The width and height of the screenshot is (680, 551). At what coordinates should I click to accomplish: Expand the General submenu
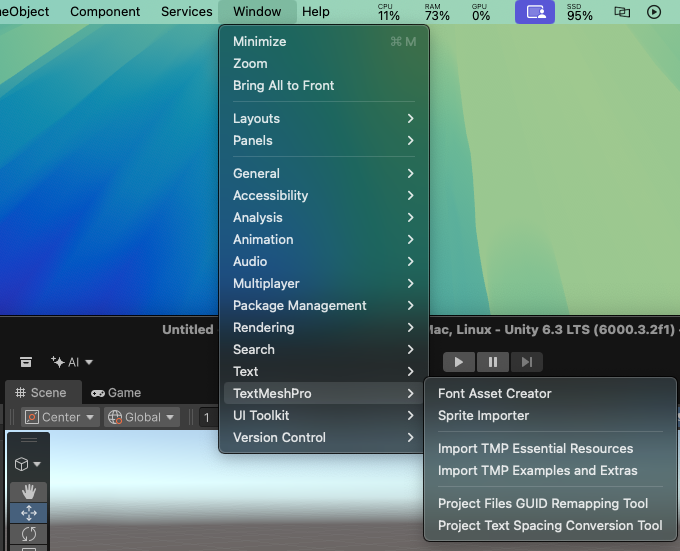click(324, 174)
